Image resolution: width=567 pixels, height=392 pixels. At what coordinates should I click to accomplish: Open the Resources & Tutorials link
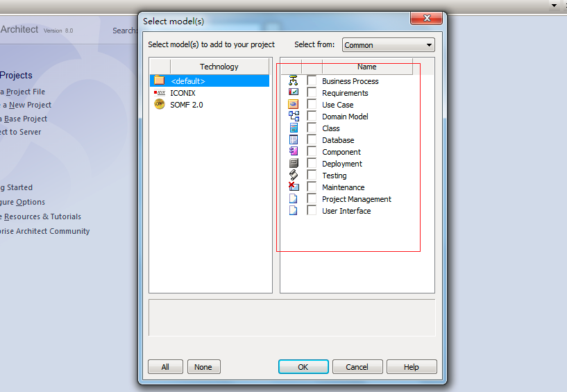[x=40, y=216]
